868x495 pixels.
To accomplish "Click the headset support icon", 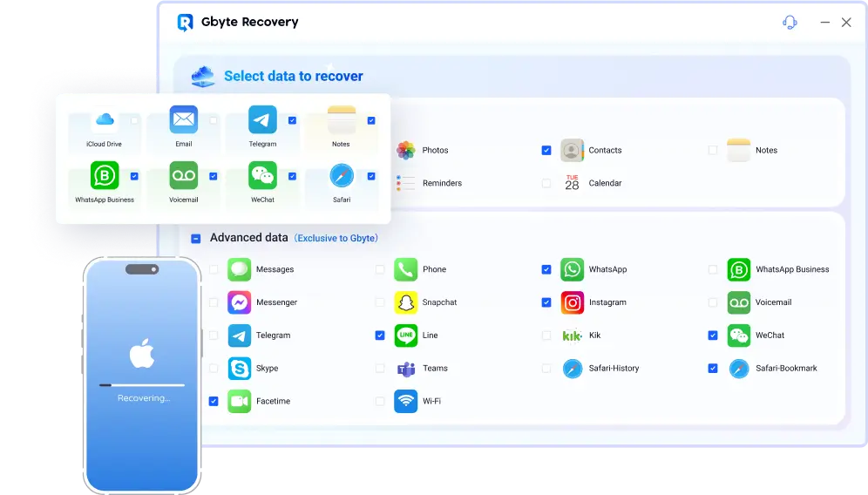I will pyautogui.click(x=790, y=22).
